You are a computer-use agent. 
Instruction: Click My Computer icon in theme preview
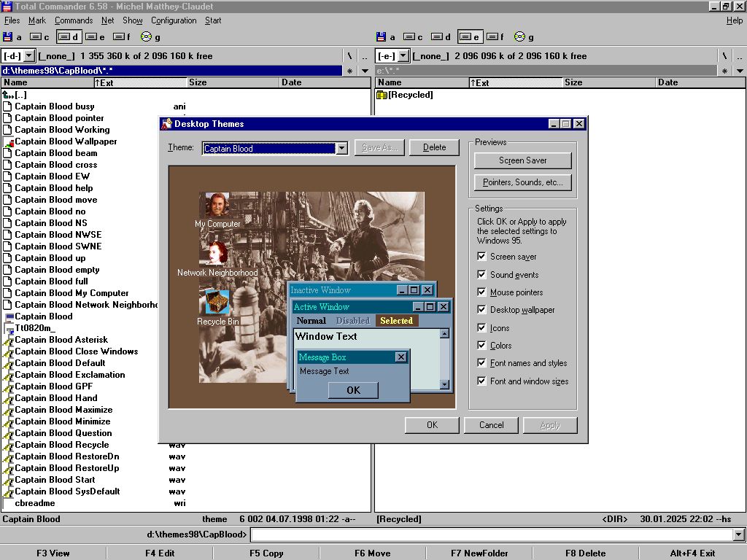pyautogui.click(x=217, y=206)
